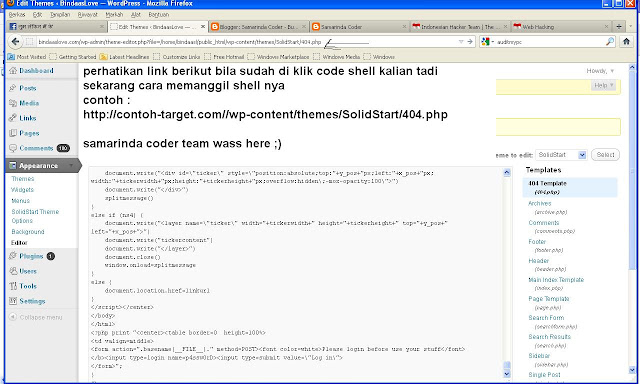
Task: Close the Facebook tab
Action: [x=102, y=27]
